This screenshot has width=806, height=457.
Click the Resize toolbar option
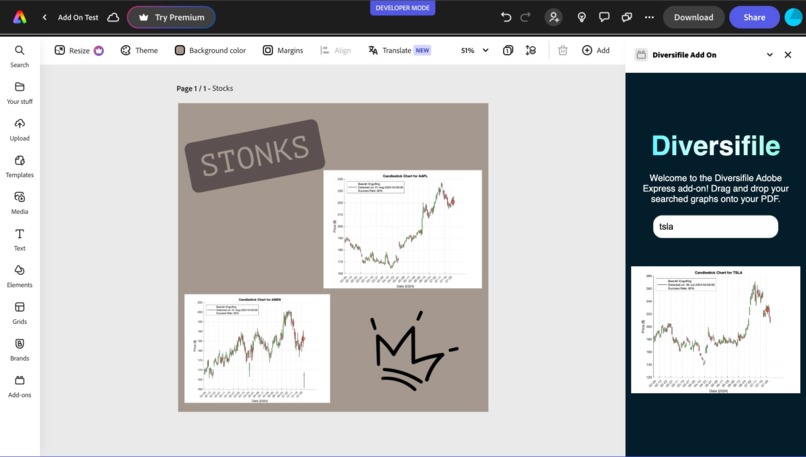pos(79,50)
